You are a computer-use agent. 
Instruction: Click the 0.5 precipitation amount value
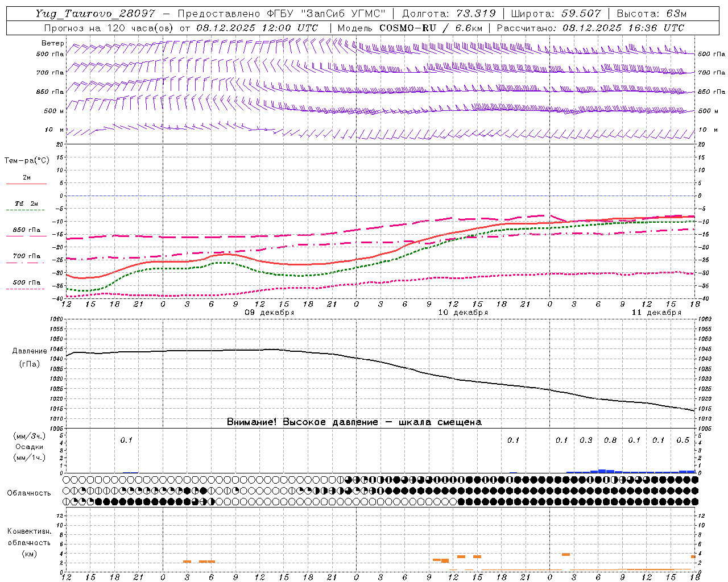click(x=683, y=440)
